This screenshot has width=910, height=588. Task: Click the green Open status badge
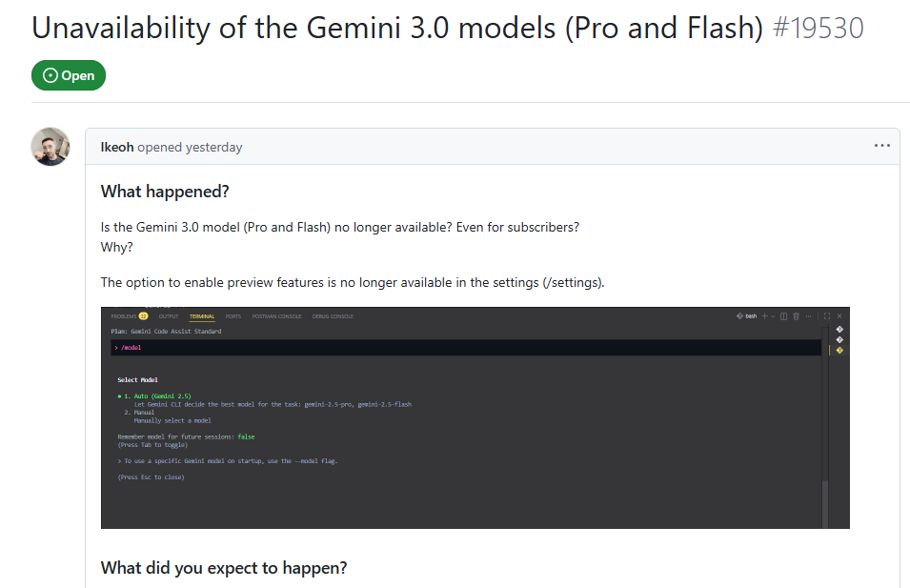pyautogui.click(x=69, y=75)
